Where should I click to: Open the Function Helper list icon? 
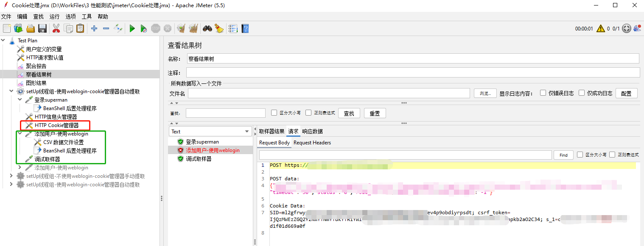[x=233, y=28]
